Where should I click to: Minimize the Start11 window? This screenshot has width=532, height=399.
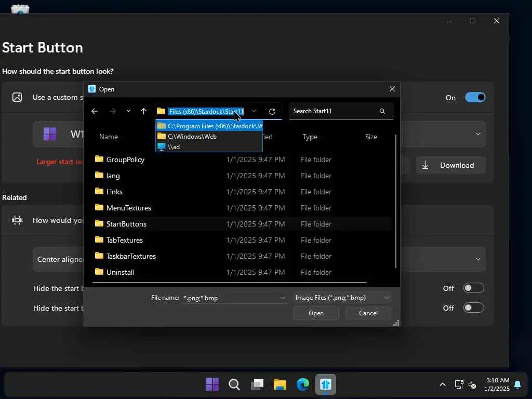449,21
